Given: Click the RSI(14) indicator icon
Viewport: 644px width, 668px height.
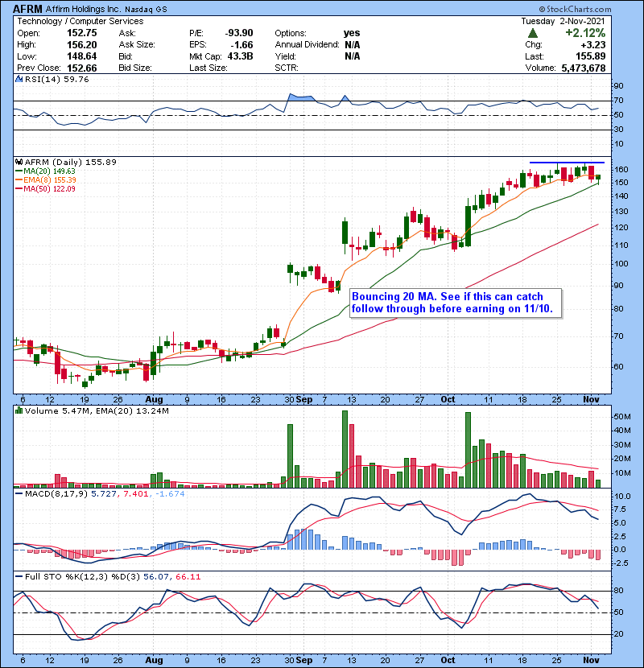Looking at the screenshot, I should click(x=19, y=79).
